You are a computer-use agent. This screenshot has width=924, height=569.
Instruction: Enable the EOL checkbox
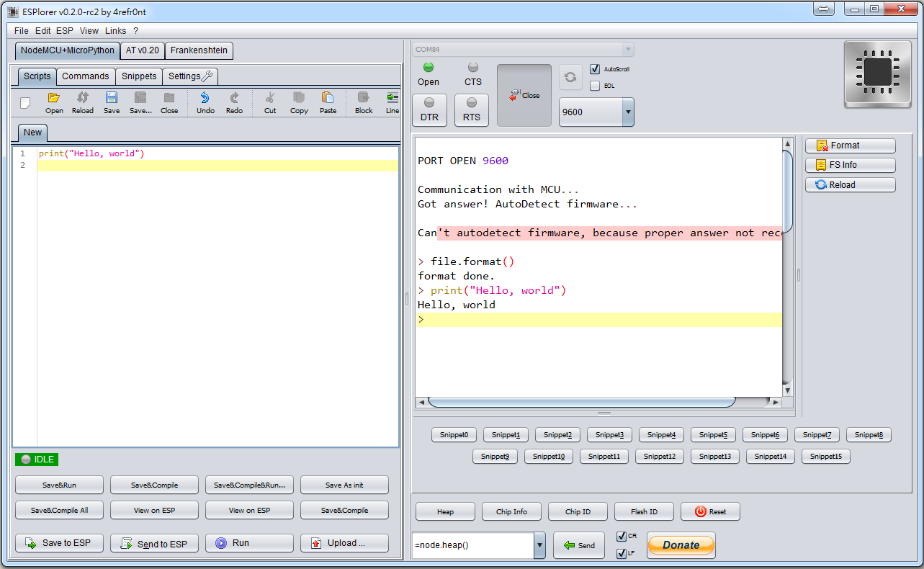click(595, 86)
